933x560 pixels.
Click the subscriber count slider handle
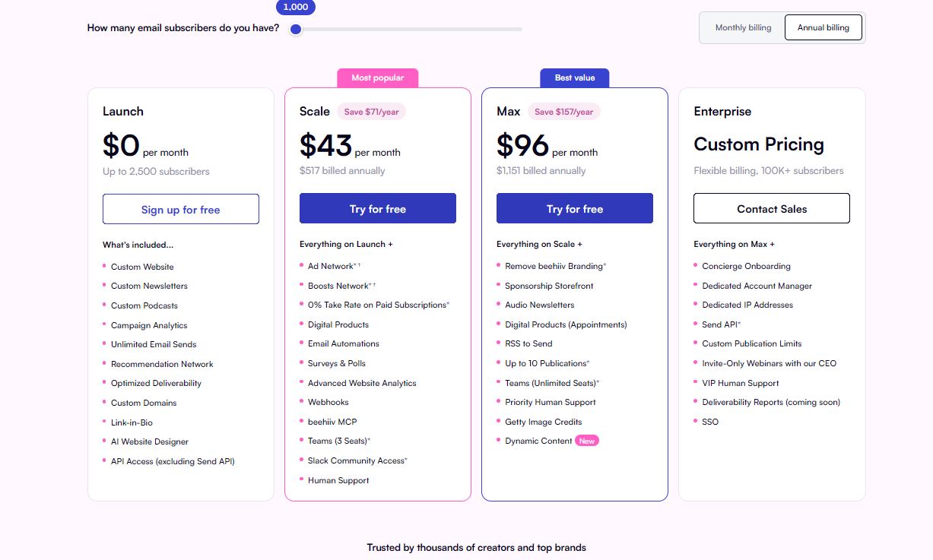pos(296,30)
